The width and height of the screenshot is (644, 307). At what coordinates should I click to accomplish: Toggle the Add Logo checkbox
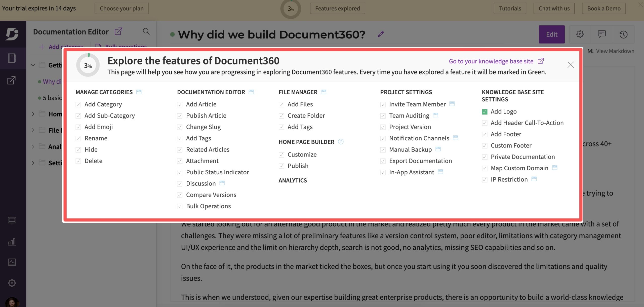click(x=485, y=112)
